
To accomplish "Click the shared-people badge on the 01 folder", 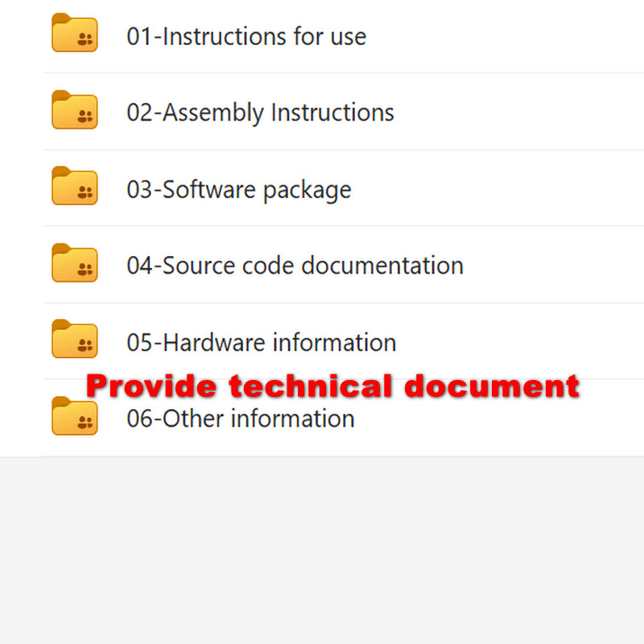I will click(x=85, y=39).
